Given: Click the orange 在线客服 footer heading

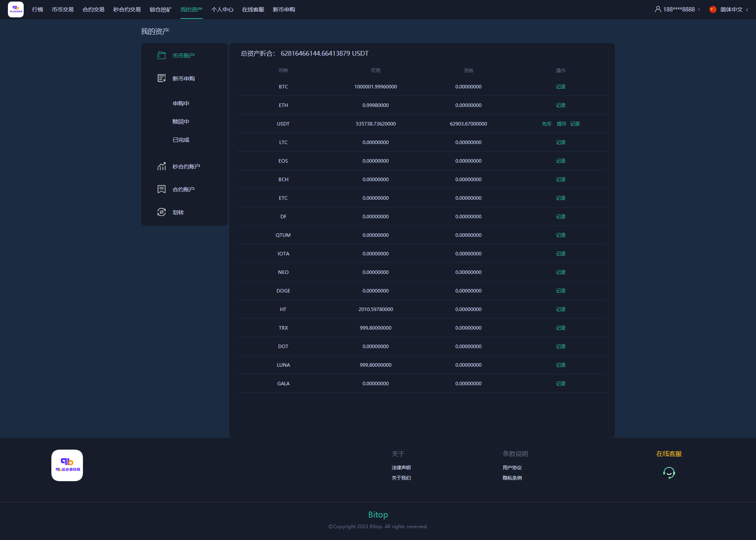Looking at the screenshot, I should (x=669, y=454).
